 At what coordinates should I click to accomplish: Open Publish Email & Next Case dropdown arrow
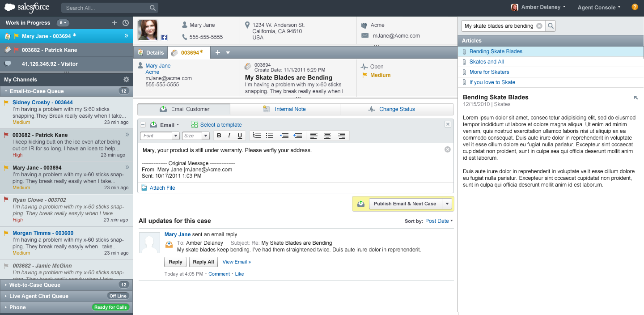click(x=447, y=204)
